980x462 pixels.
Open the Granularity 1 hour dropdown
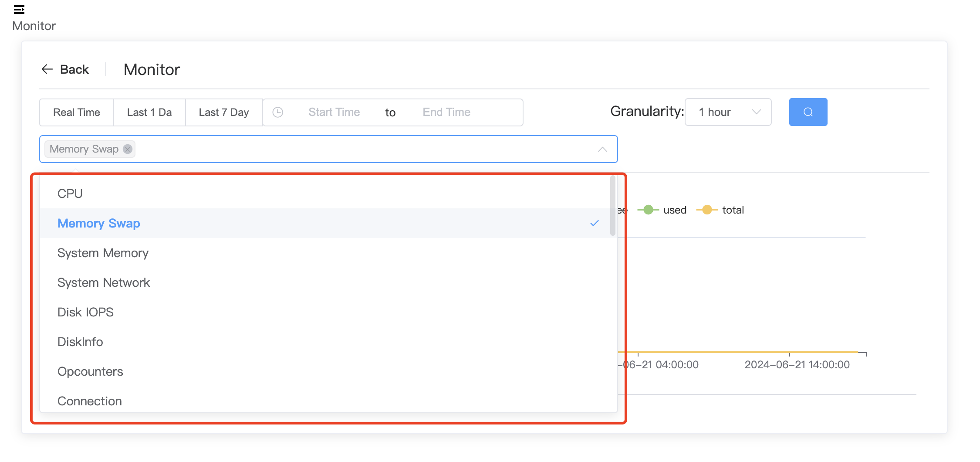point(728,112)
